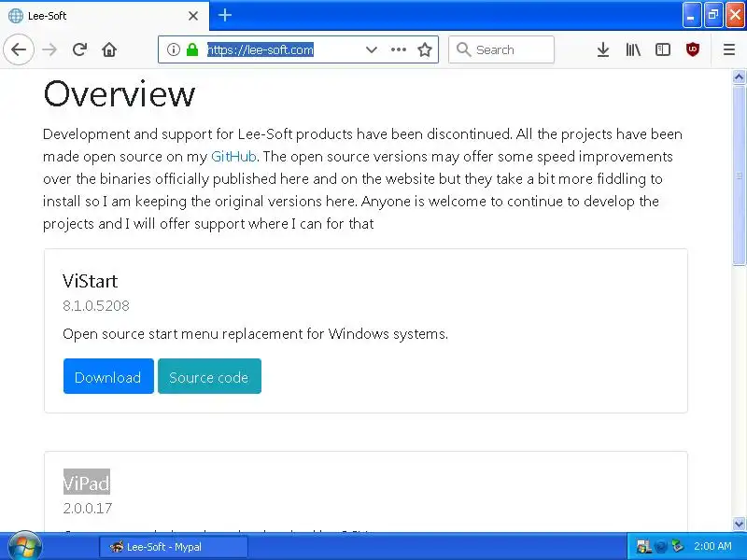The width and height of the screenshot is (747, 560).
Task: Click the site globe favicon on the tab
Action: 15,16
